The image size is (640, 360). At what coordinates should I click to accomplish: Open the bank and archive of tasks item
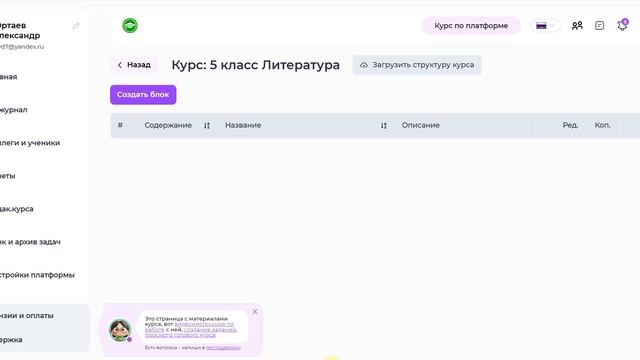tap(30, 242)
